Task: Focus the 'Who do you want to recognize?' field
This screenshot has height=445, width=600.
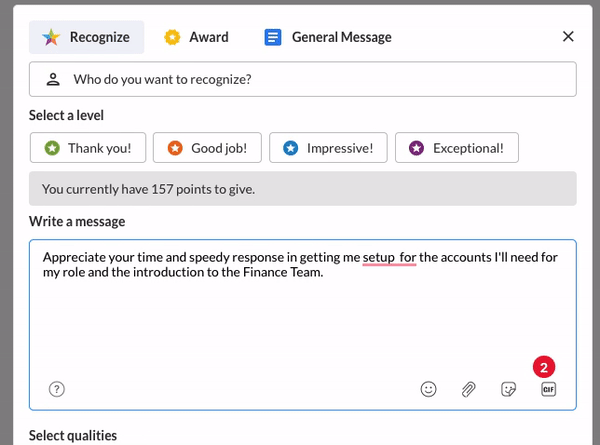Action: (303, 79)
